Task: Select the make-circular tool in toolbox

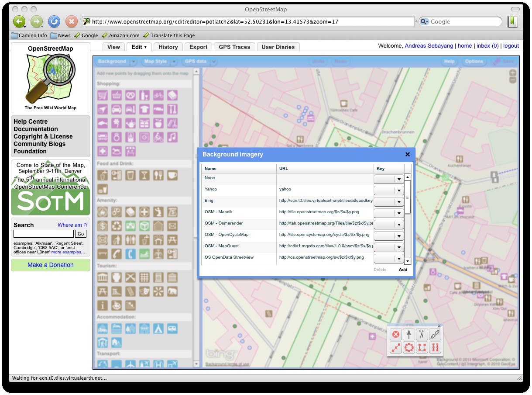Action: (x=409, y=348)
